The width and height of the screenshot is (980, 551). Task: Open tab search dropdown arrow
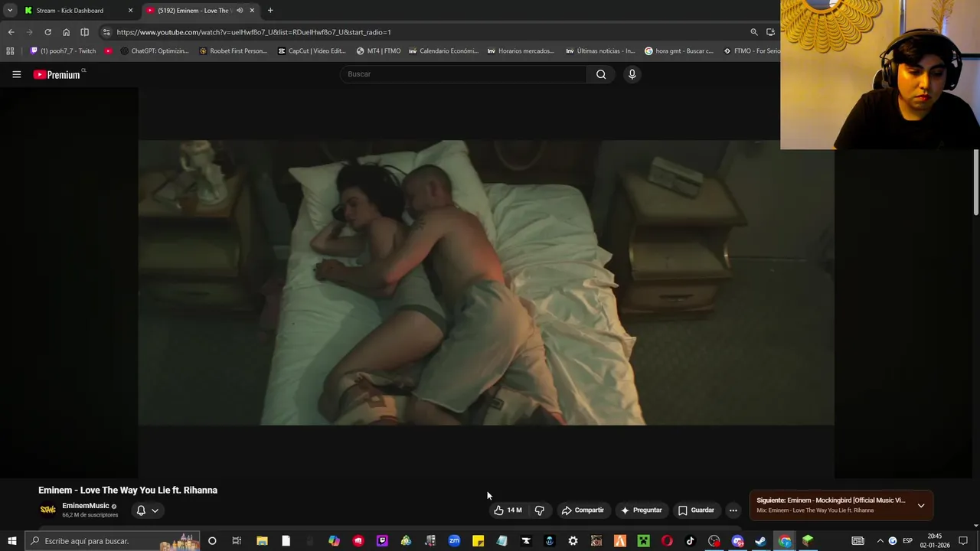9,11
